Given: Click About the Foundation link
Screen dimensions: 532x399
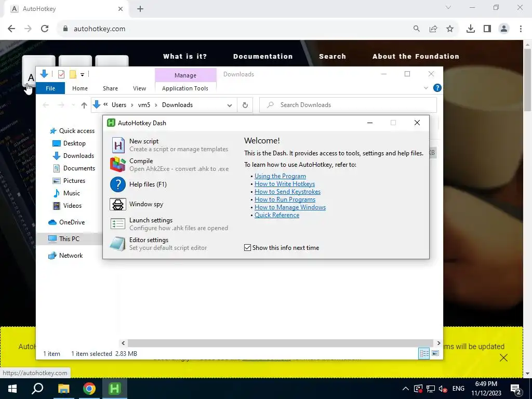Looking at the screenshot, I should [416, 56].
